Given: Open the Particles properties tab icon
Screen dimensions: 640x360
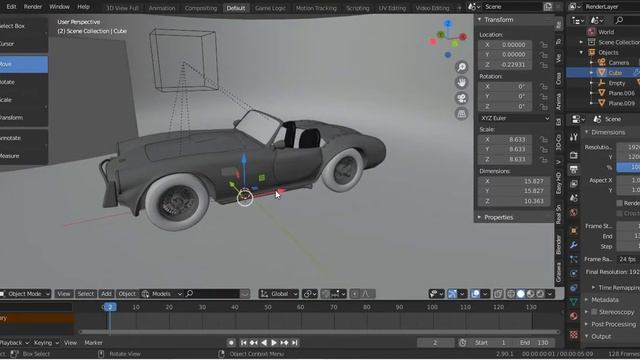Looking at the screenshot, I should coord(573,259).
